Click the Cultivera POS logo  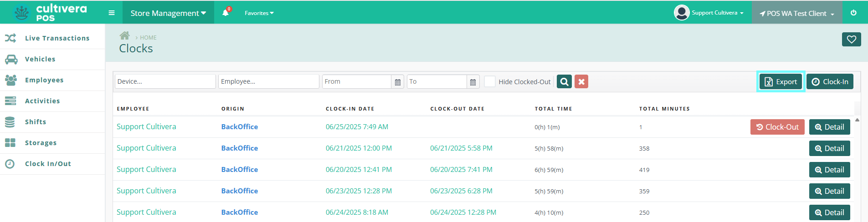coord(50,12)
